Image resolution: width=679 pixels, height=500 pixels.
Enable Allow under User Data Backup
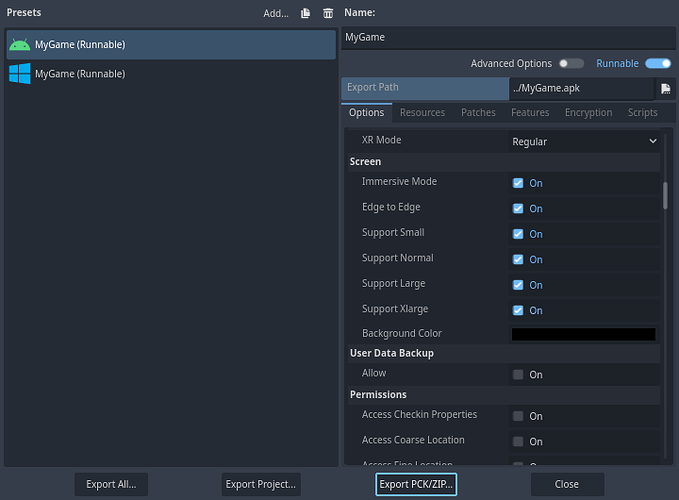[518, 375]
